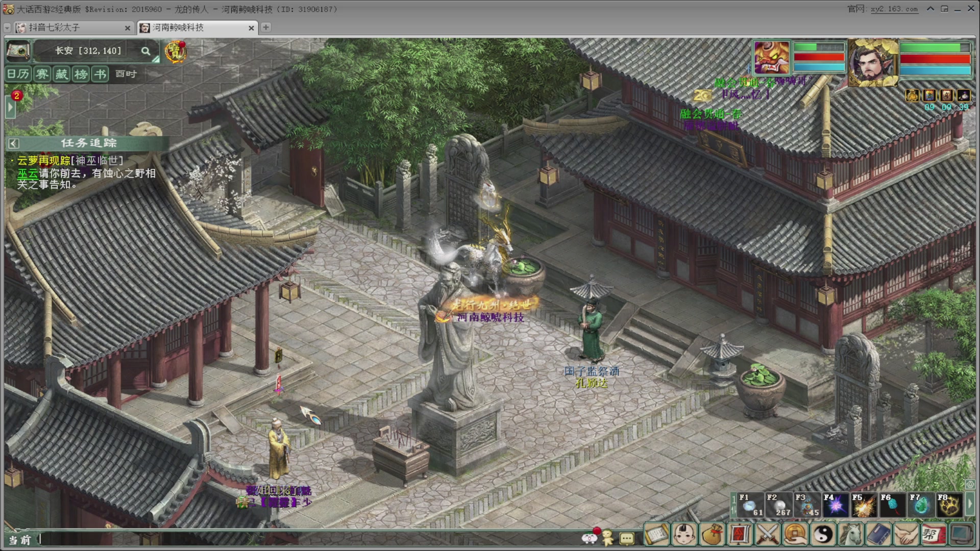
Task: Select the 河南鲸唬科技 tab
Action: 197,28
